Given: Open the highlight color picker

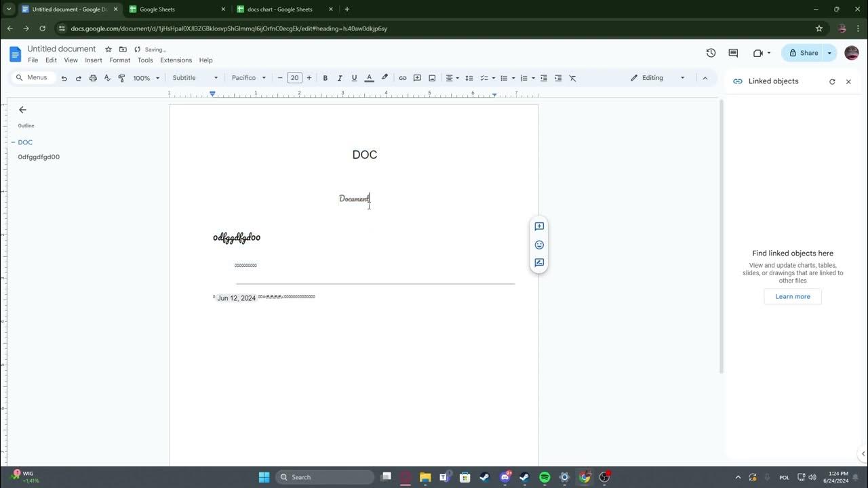Looking at the screenshot, I should (x=384, y=78).
